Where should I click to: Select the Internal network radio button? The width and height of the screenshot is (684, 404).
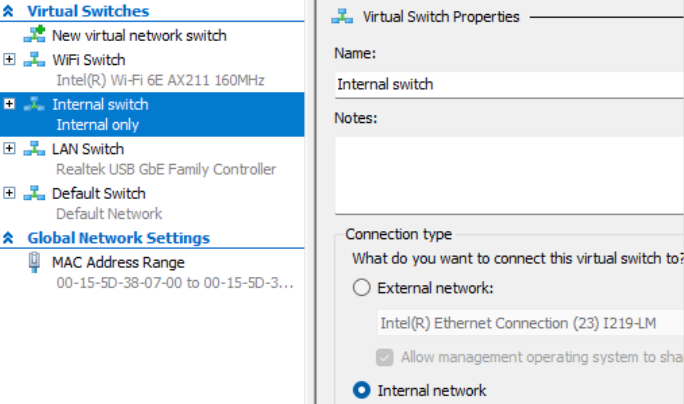tap(361, 390)
